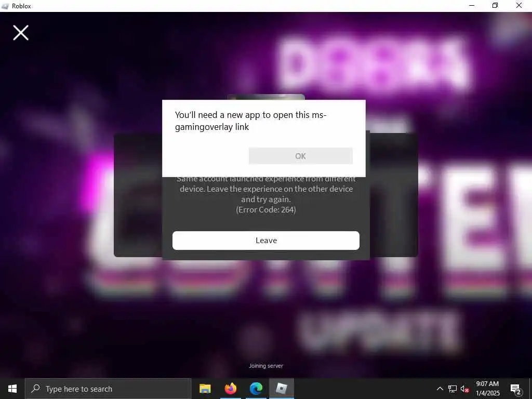Launch Firefox from the taskbar
This screenshot has height=399, width=532.
point(231,389)
